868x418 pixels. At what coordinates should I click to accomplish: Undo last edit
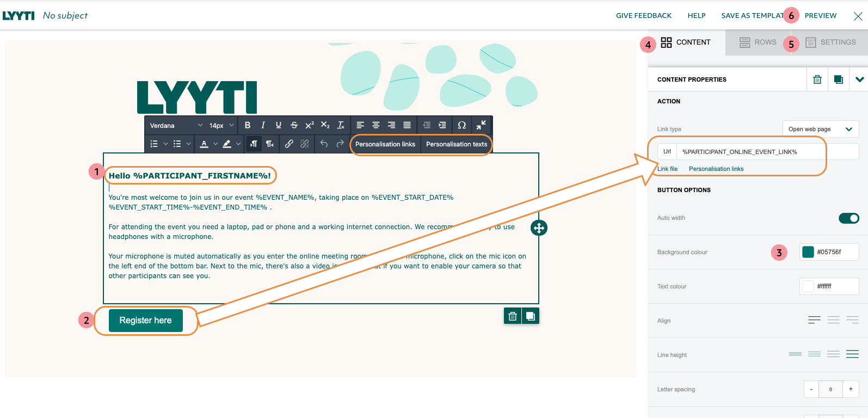tap(324, 144)
